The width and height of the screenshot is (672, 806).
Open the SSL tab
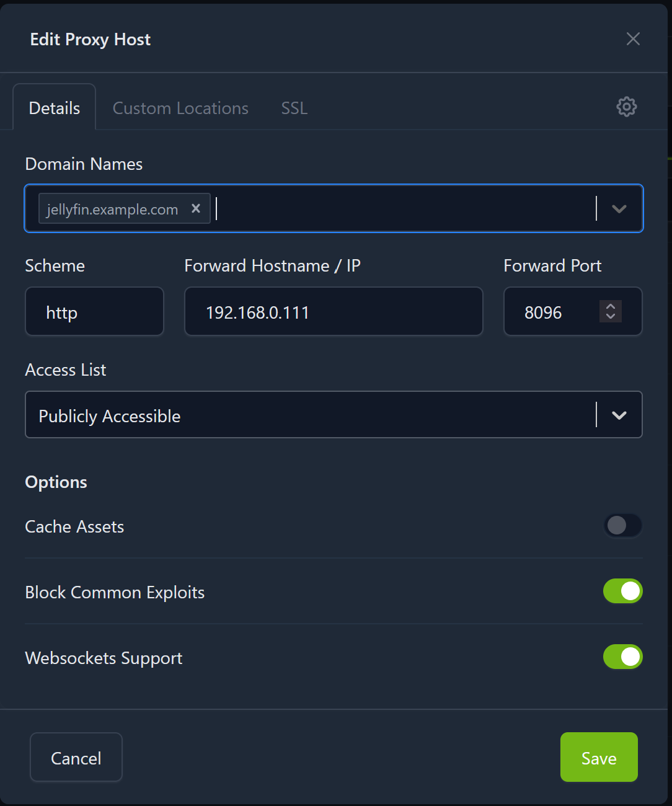294,108
